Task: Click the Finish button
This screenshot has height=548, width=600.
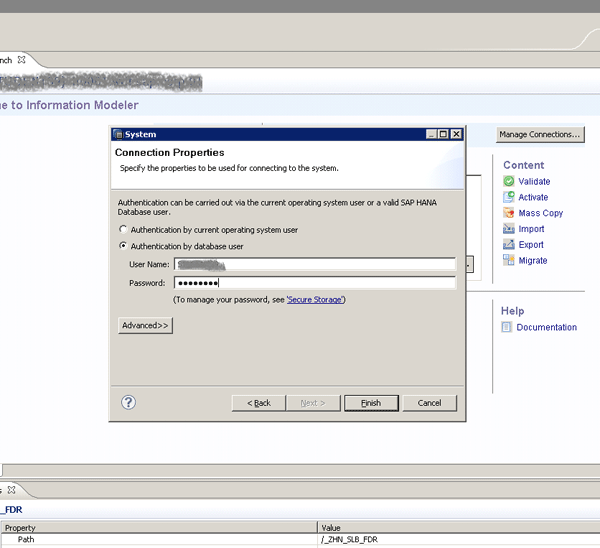Action: click(x=371, y=403)
